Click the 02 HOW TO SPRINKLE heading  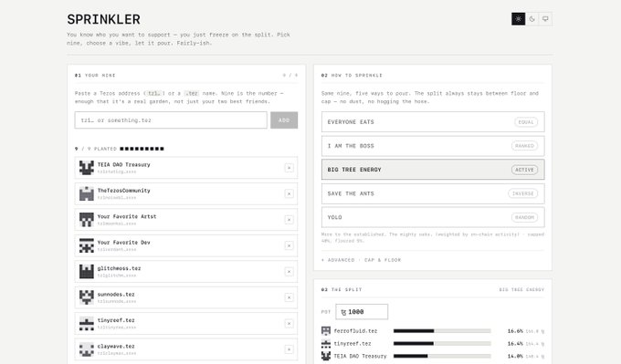click(x=352, y=75)
